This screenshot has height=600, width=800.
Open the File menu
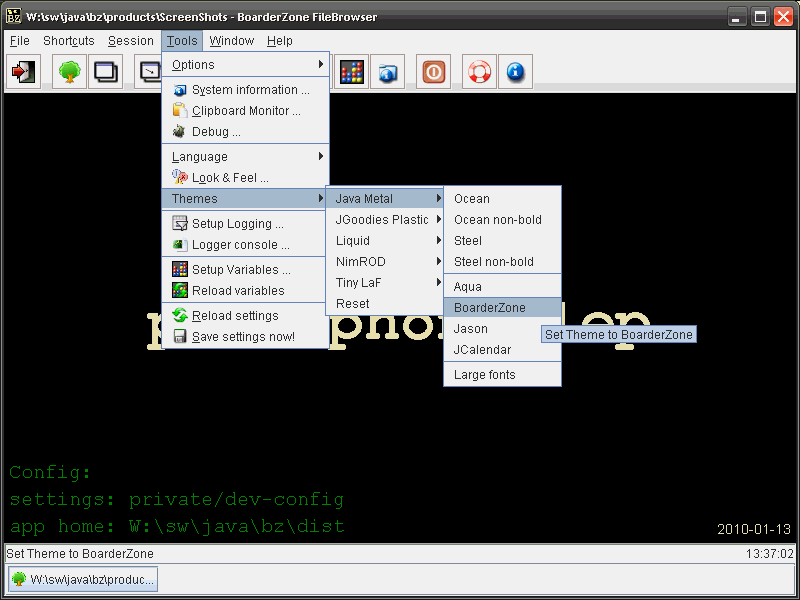click(x=20, y=41)
